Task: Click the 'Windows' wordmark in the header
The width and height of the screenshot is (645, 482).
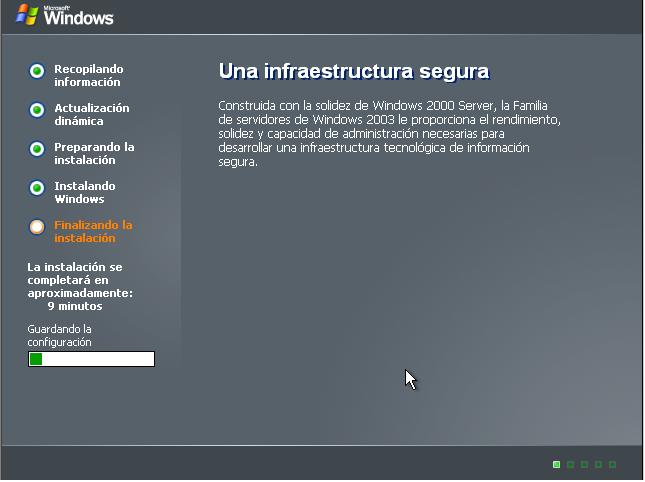Action: (79, 18)
